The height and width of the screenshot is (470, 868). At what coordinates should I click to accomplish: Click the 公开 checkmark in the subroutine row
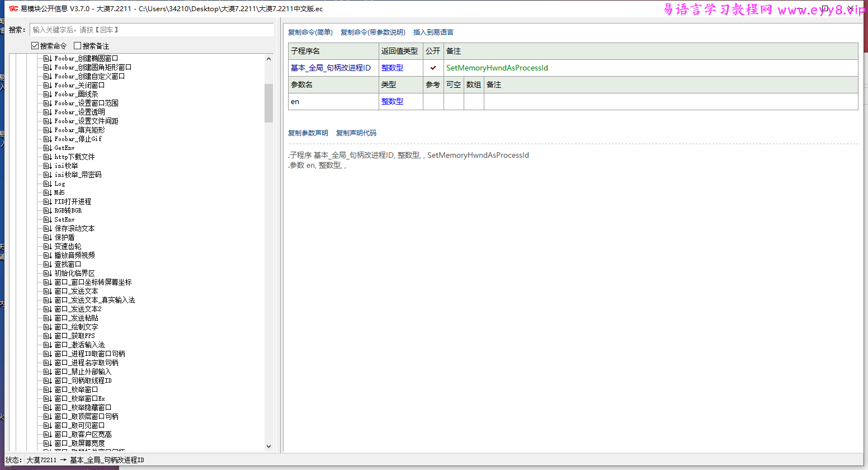[433, 68]
